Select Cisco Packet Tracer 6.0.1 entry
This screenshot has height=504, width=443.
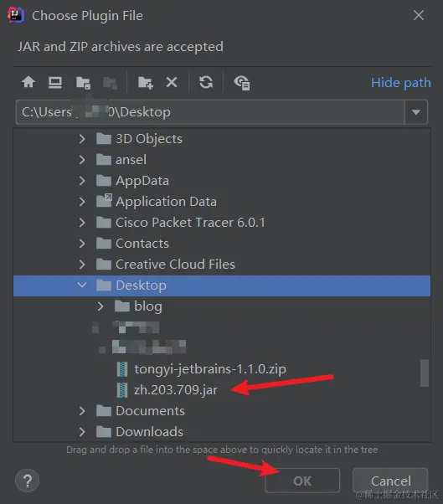222,223
